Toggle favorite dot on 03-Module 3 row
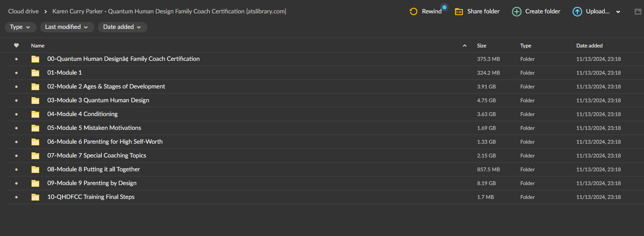The image size is (644, 236). pyautogui.click(x=16, y=101)
